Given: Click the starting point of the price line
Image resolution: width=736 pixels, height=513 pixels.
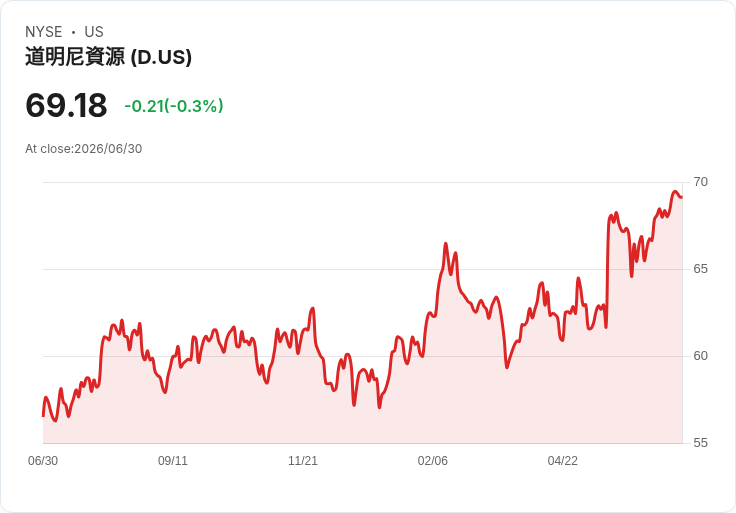Looking at the screenshot, I should [43, 416].
